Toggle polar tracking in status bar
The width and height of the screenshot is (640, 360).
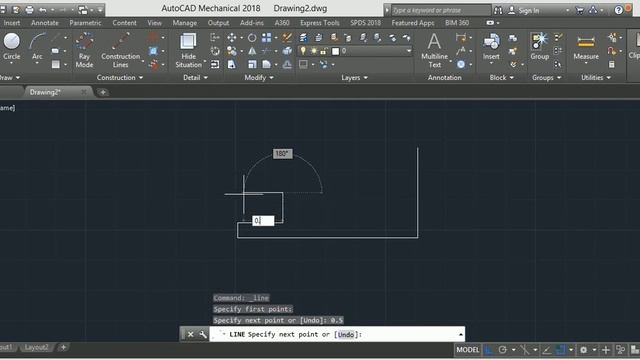503,350
